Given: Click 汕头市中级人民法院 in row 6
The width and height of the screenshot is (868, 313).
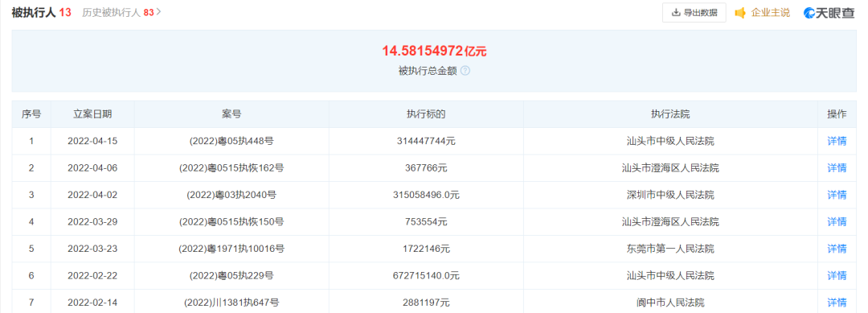Looking at the screenshot, I should 670,275.
